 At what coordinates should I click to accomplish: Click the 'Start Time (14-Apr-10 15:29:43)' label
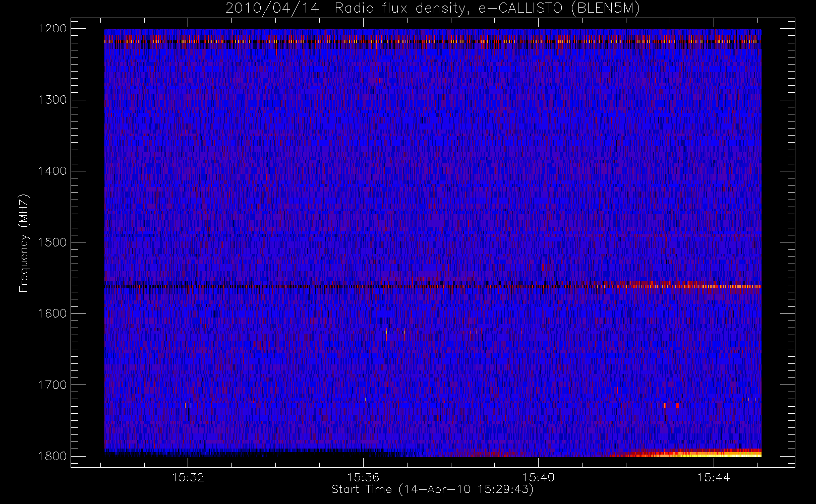[x=432, y=489]
